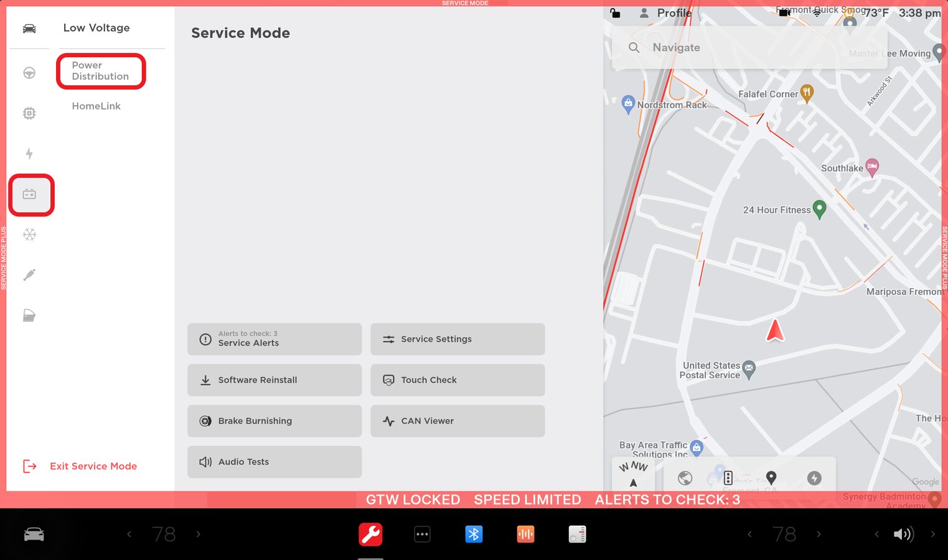Open the Bluetooth app in bottom bar
The height and width of the screenshot is (560, 948).
tap(474, 534)
